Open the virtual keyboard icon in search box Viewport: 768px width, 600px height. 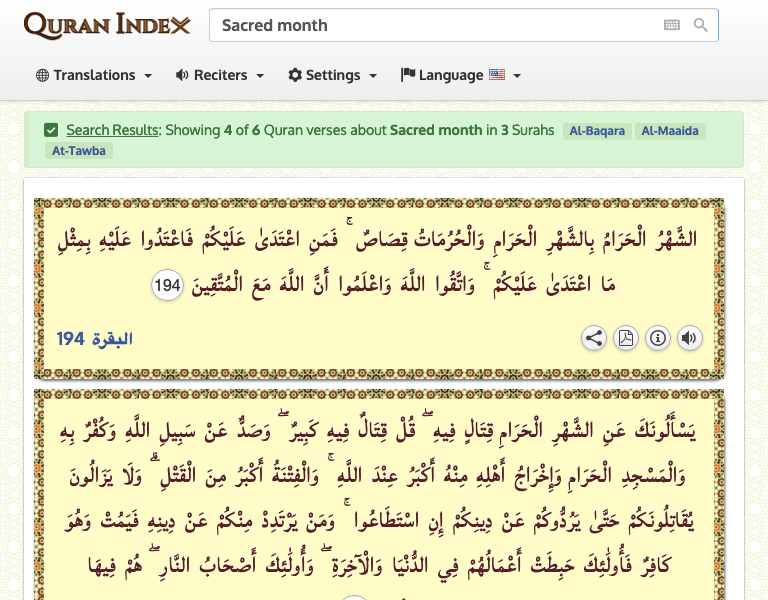[x=672, y=25]
